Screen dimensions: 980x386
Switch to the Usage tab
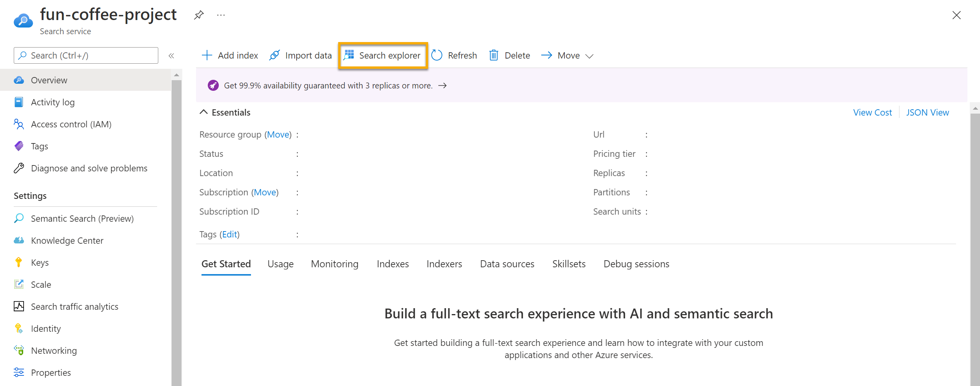coord(280,264)
